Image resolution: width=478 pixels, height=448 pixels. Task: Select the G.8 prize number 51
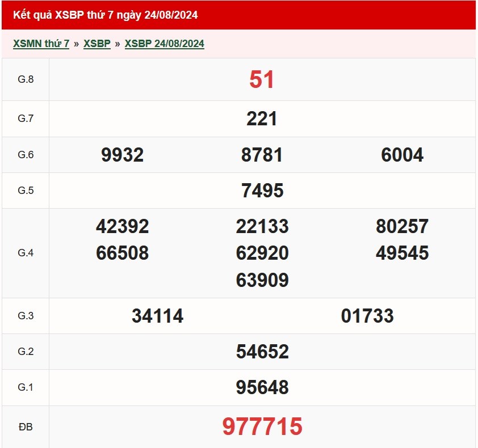pos(262,80)
